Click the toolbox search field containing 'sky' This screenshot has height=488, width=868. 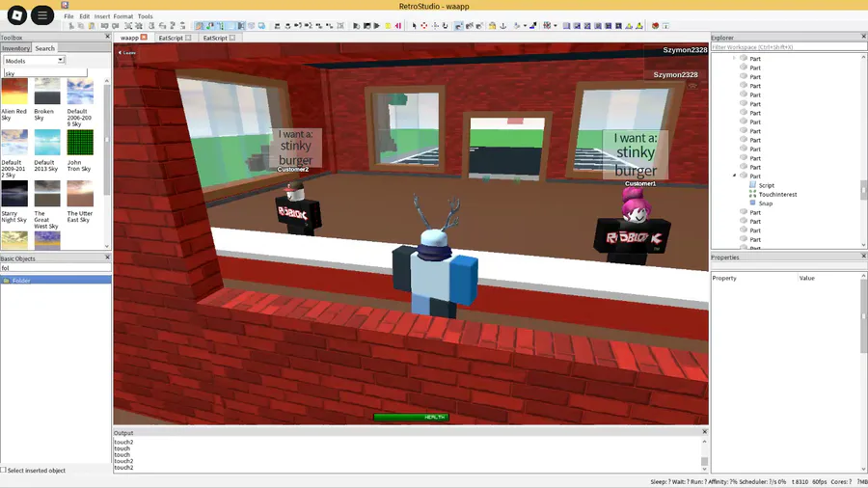[x=45, y=73]
